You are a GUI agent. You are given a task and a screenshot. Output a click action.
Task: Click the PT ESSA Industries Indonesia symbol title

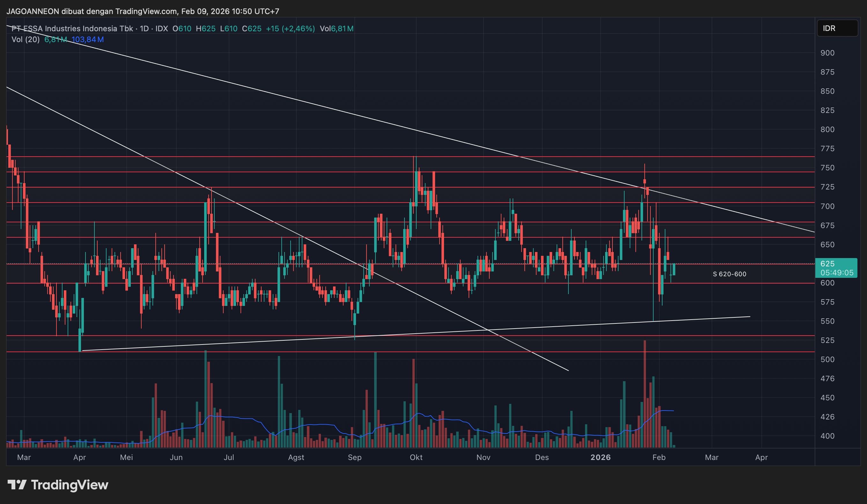click(72, 29)
